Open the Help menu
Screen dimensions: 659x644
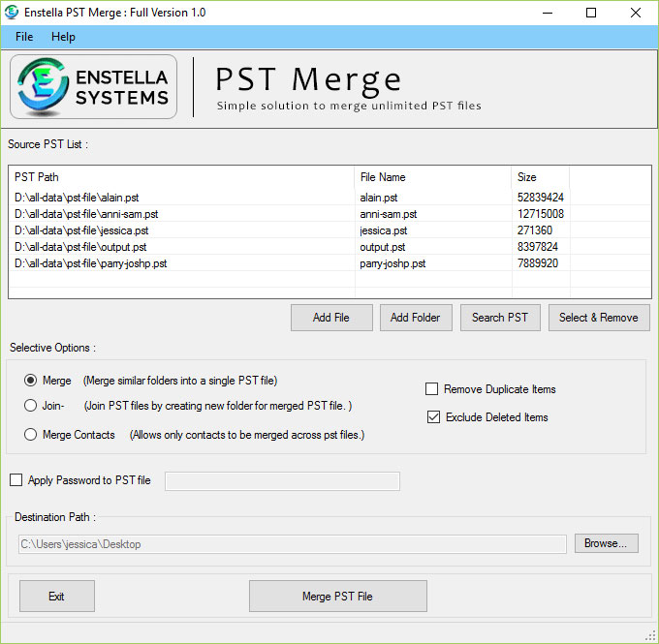[x=63, y=37]
